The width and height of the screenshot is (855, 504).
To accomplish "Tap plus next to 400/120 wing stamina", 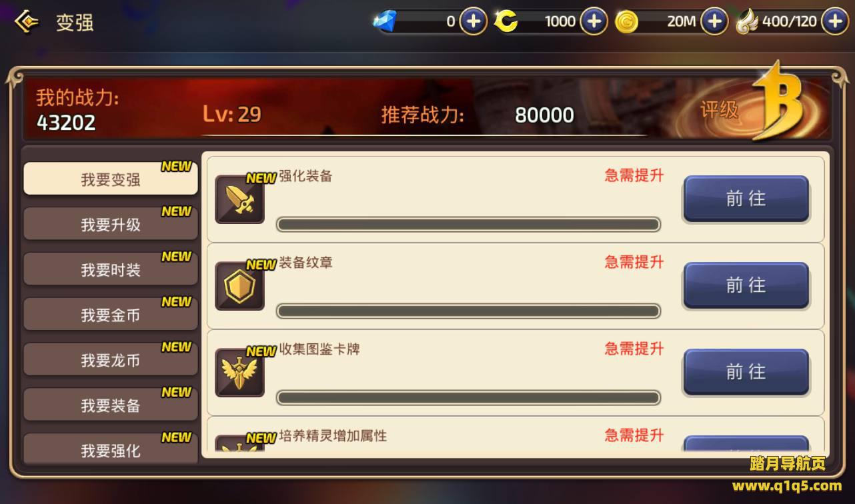I will point(835,21).
